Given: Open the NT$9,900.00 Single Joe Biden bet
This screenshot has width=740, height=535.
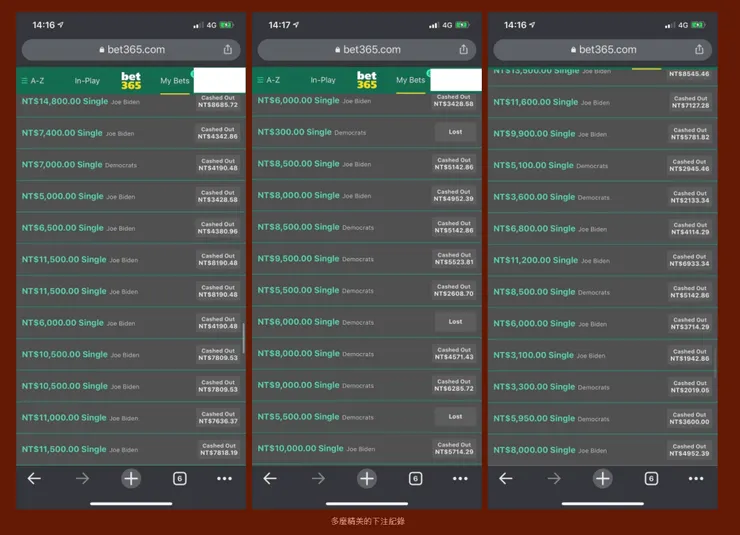Looking at the screenshot, I should point(603,134).
